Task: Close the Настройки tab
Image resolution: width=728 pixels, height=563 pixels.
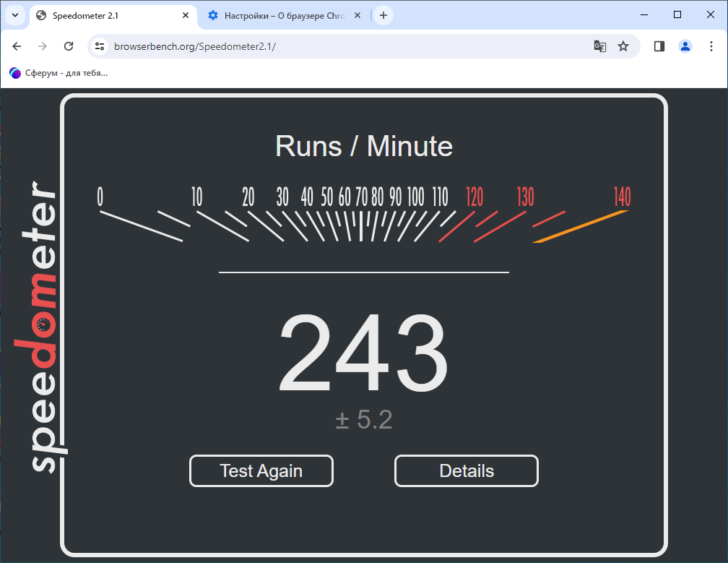Action: click(357, 15)
